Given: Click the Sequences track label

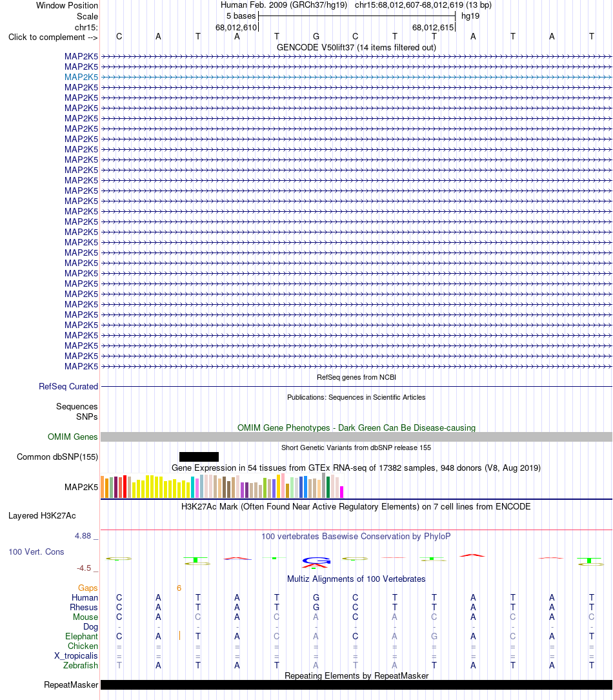Looking at the screenshot, I should pyautogui.click(x=77, y=406).
